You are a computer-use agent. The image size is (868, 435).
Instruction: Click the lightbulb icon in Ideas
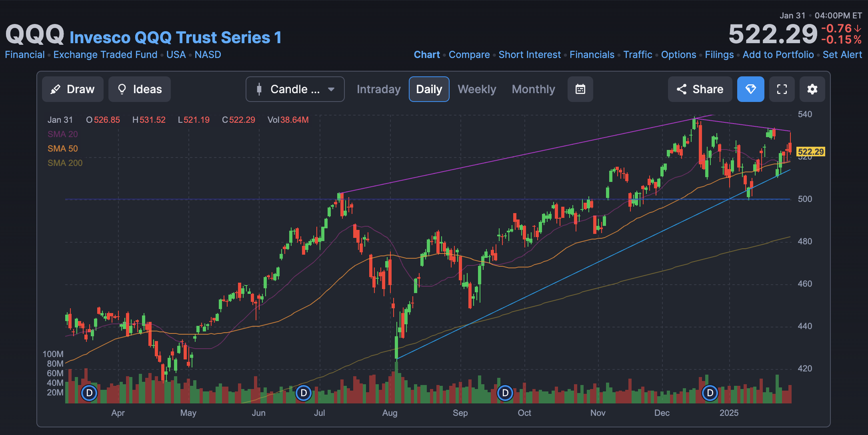[x=122, y=89]
